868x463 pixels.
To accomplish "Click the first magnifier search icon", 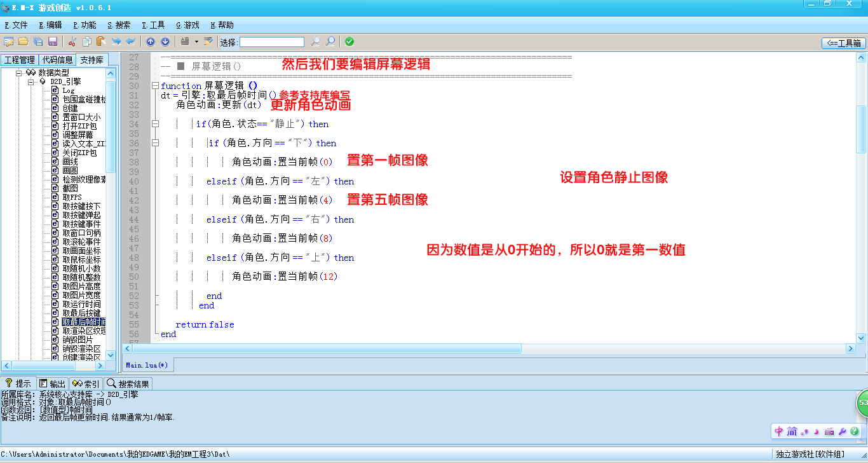I will (x=315, y=42).
